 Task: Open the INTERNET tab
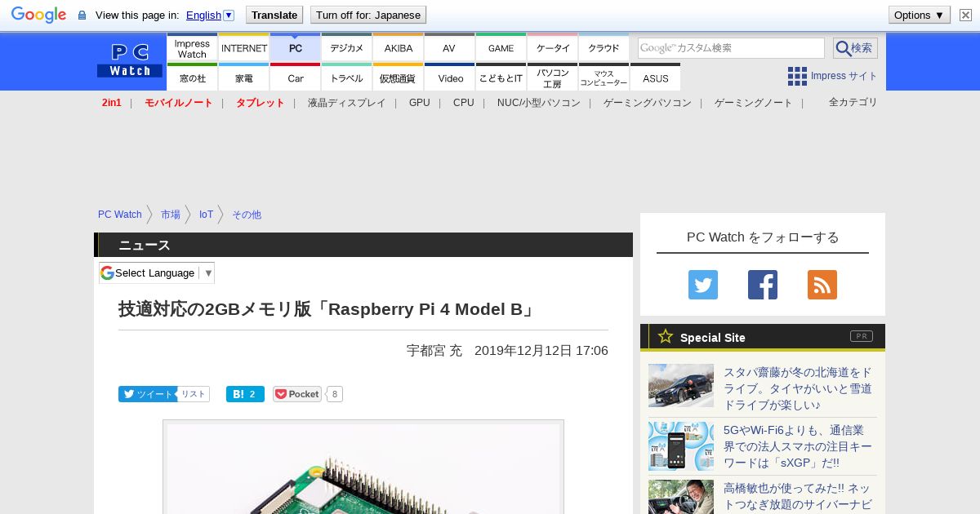[244, 48]
